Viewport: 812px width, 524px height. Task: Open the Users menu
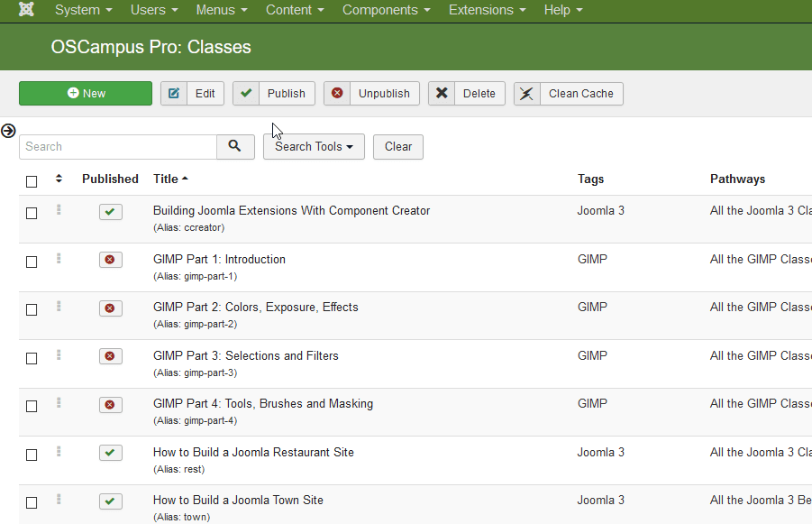154,10
